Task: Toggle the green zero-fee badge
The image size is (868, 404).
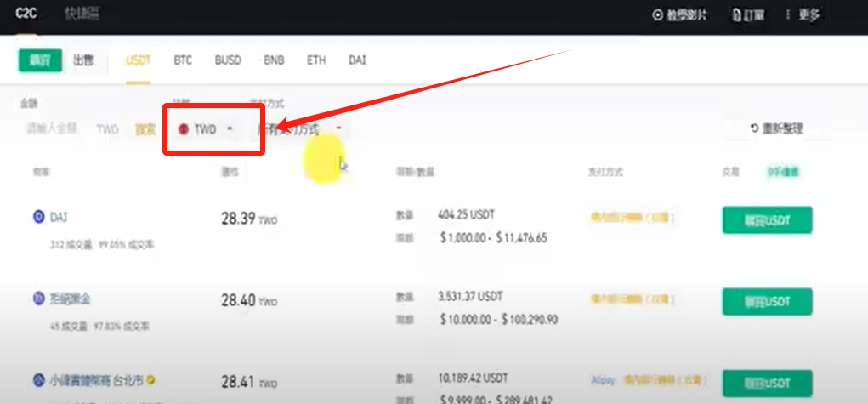Action: [x=781, y=172]
